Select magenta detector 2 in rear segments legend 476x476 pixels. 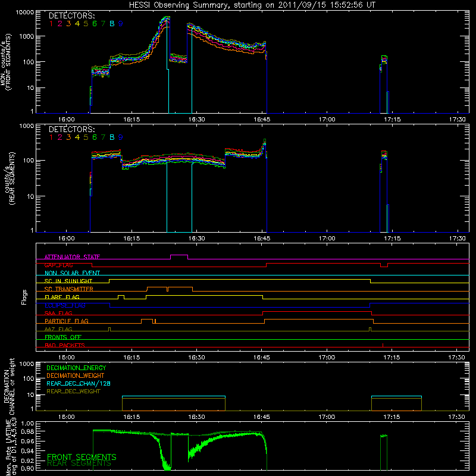coord(60,137)
